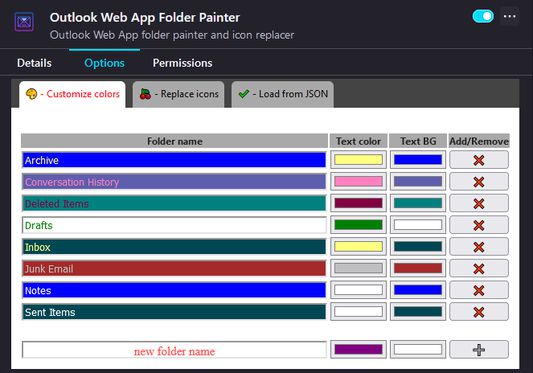Viewport: 533px width, 373px height.
Task: Click the Outlook Web App Folder Painter title
Action: pos(145,17)
